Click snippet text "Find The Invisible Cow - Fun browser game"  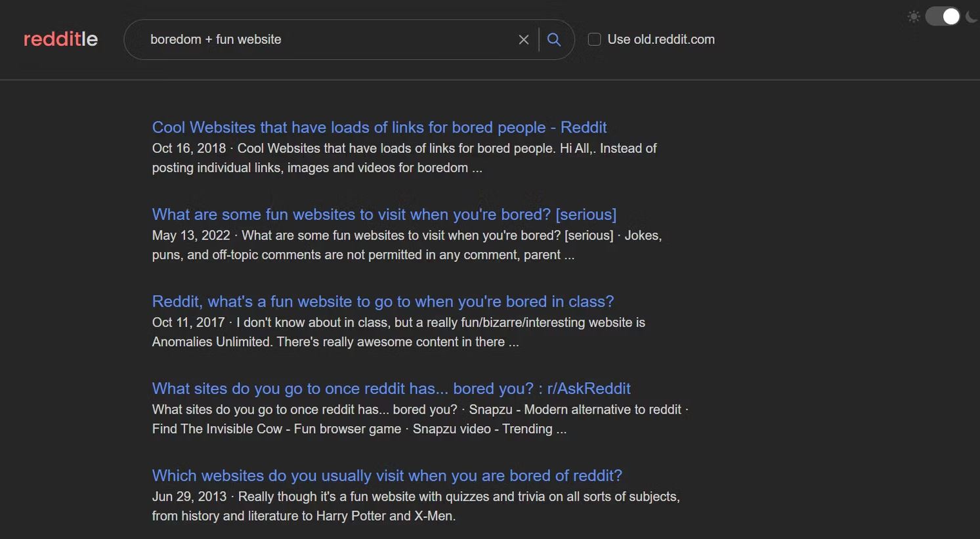(x=276, y=429)
